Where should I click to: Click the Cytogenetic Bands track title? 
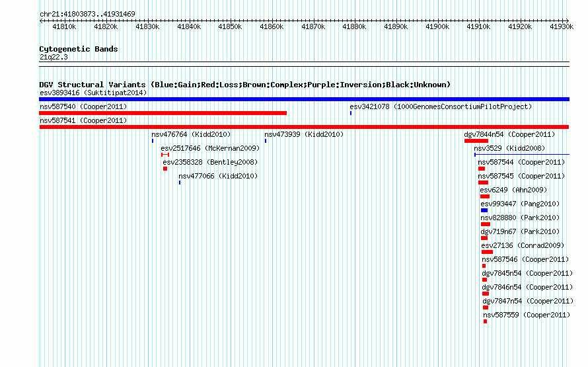coord(79,49)
